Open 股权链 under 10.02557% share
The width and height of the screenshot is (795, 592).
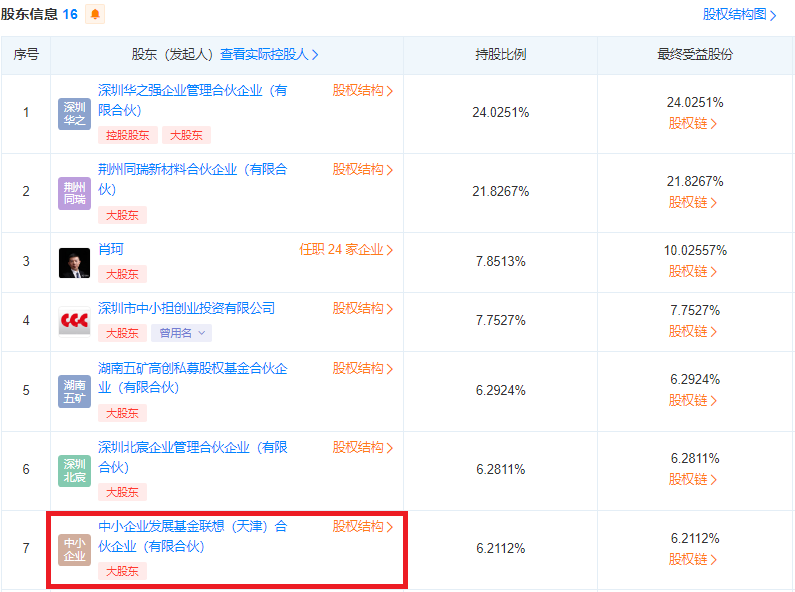click(x=693, y=271)
